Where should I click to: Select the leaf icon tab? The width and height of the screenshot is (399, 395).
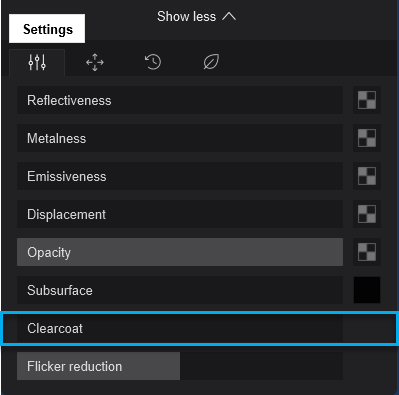coord(211,62)
